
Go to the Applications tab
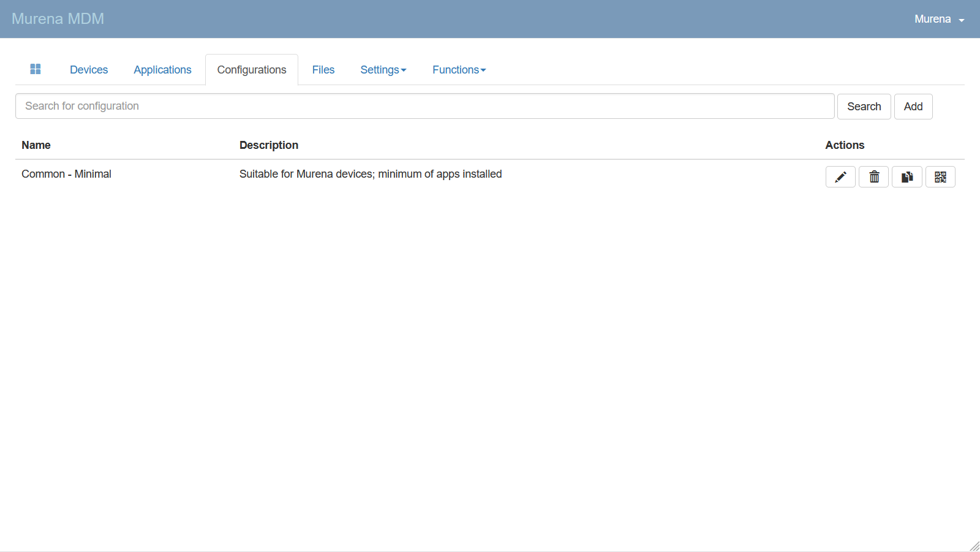point(162,70)
